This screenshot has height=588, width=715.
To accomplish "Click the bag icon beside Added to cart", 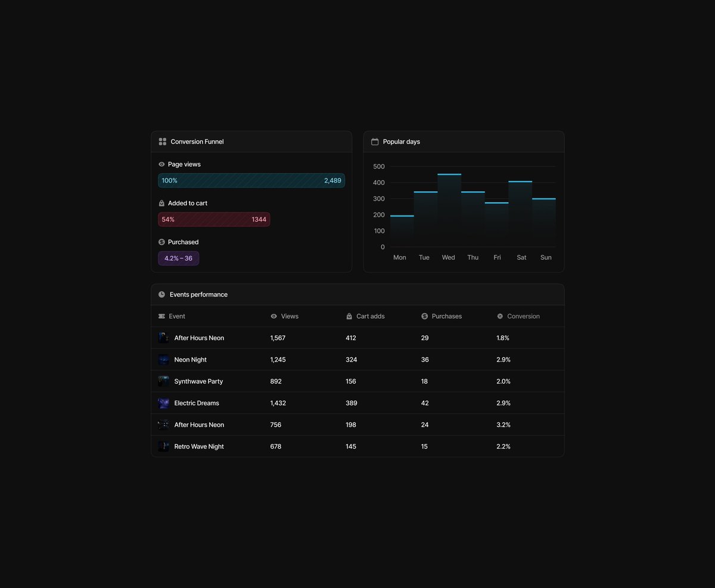I will (x=161, y=203).
